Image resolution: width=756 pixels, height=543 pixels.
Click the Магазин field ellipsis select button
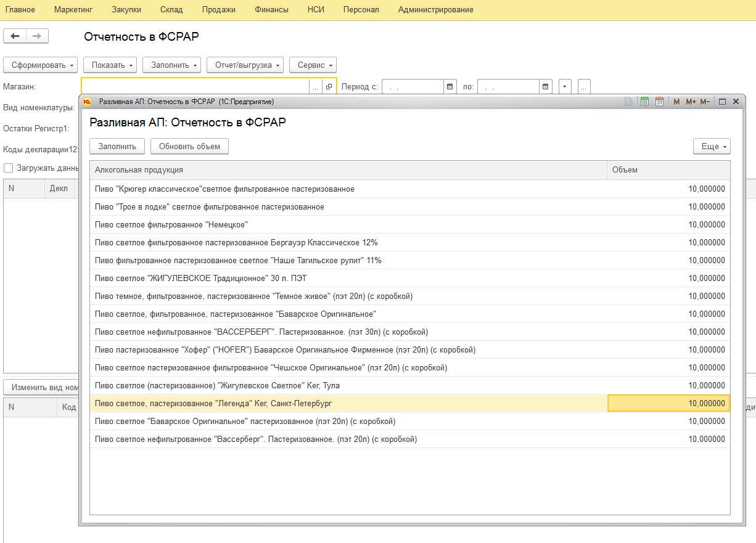(316, 87)
